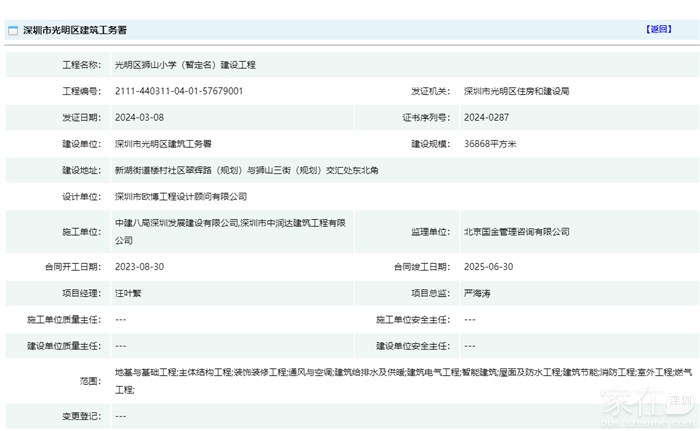This screenshot has height=431, width=700.
Task: Click design unit 深圳市欧博工程设计顾问有限公司
Action: [x=180, y=197]
